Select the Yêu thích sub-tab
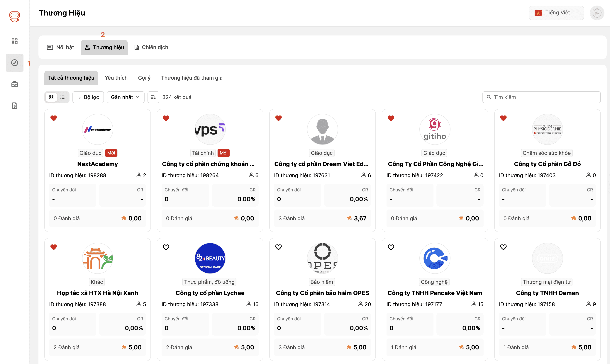This screenshot has height=364, width=610. point(116,78)
